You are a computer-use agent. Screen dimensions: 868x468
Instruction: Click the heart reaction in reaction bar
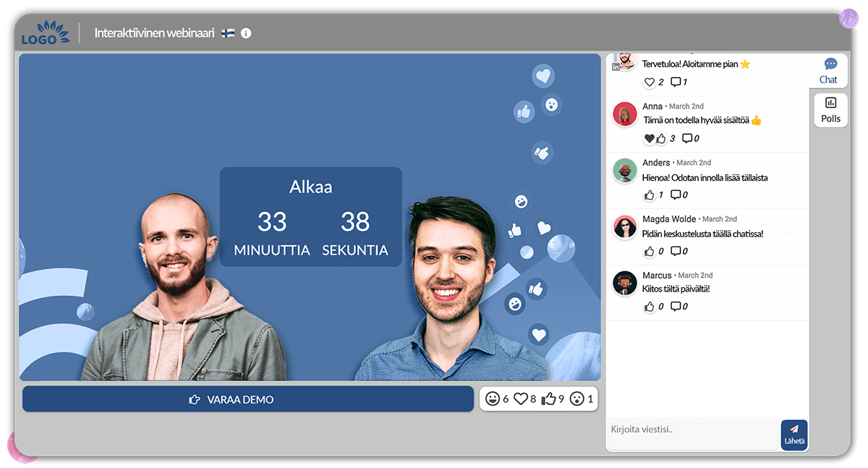click(x=521, y=399)
